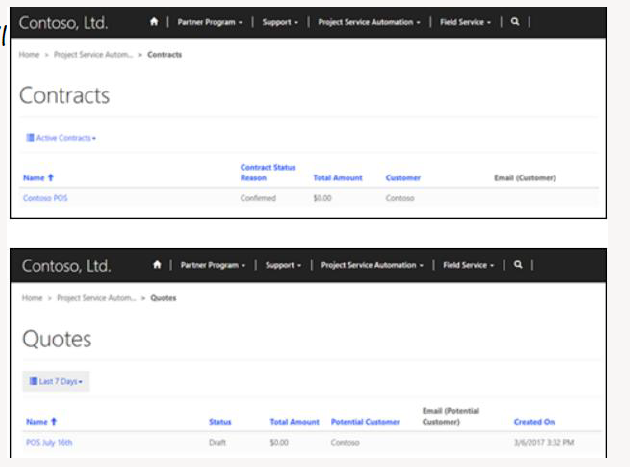Screen dimensions: 630x467
Task: Click 3/6/2017 3:32 PM created date cell
Action: click(x=544, y=442)
